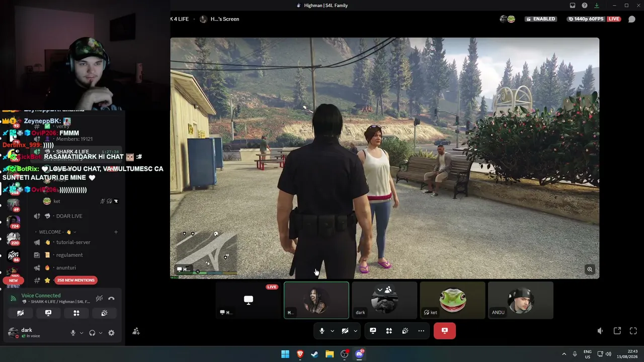Image resolution: width=644 pixels, height=362 pixels.
Task: Click the ENABLED status badge
Action: tap(540, 19)
